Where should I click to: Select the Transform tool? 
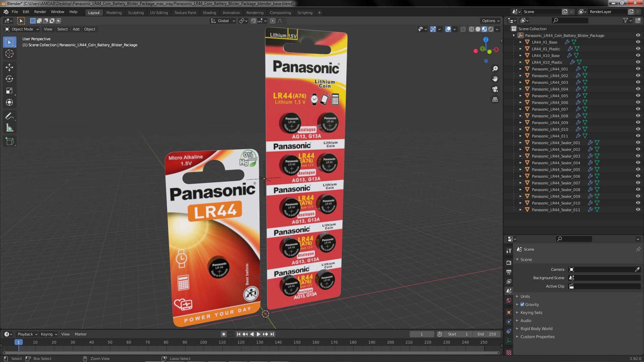click(x=9, y=102)
